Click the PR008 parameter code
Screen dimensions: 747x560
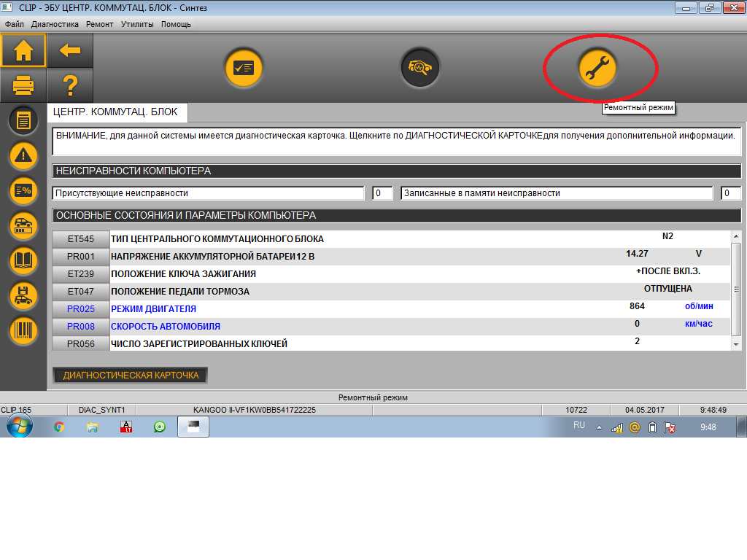point(81,327)
